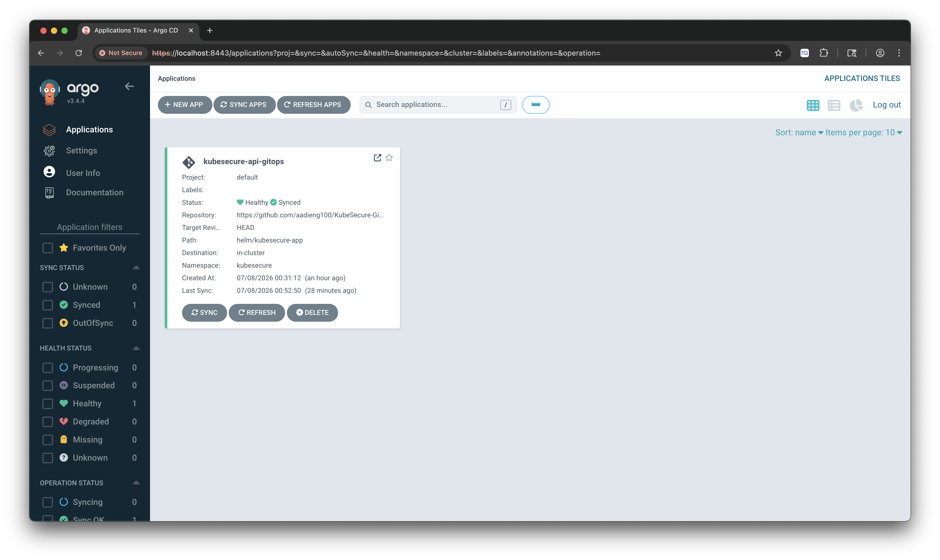940x560 pixels.
Task: Check the Healthy health filter
Action: 47,403
